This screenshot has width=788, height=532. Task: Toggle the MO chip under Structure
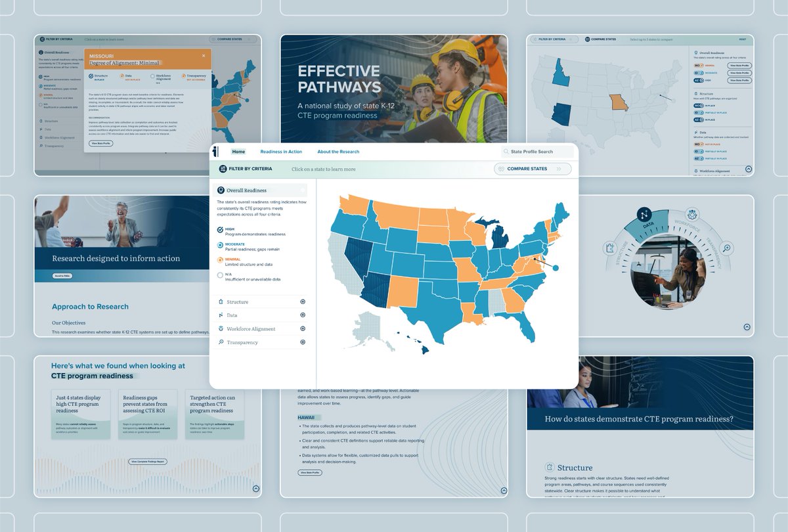coord(699,106)
